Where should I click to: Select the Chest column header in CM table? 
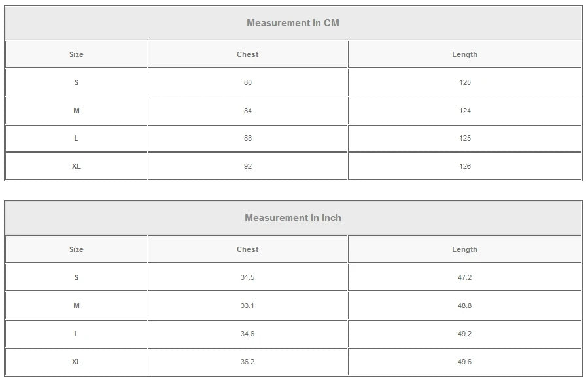point(247,54)
